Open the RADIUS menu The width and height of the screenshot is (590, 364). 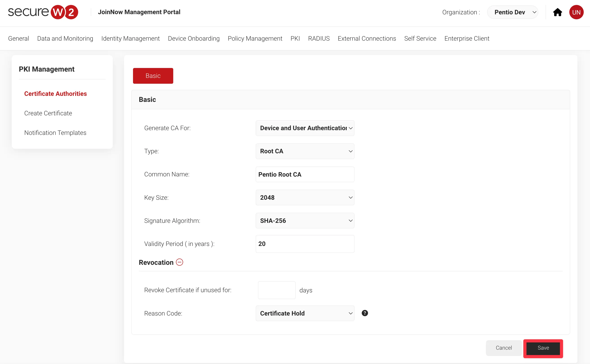point(319,39)
